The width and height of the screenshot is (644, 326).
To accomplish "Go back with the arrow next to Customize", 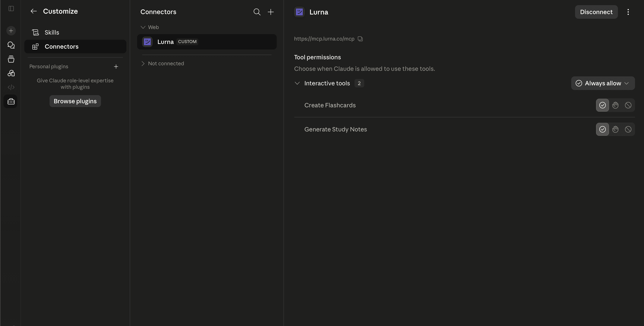I will 34,11.
